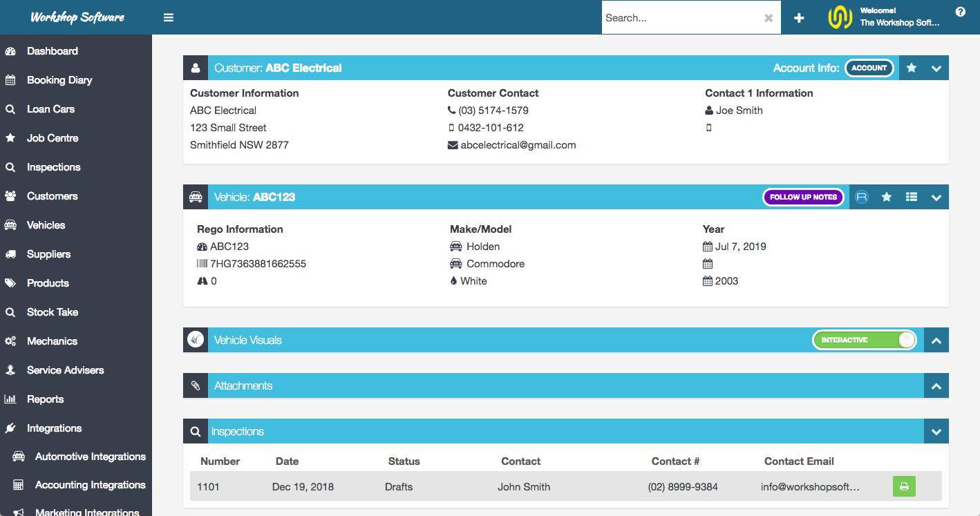Open the Booking Diary from the sidebar
This screenshot has width=980, height=516.
[59, 79]
